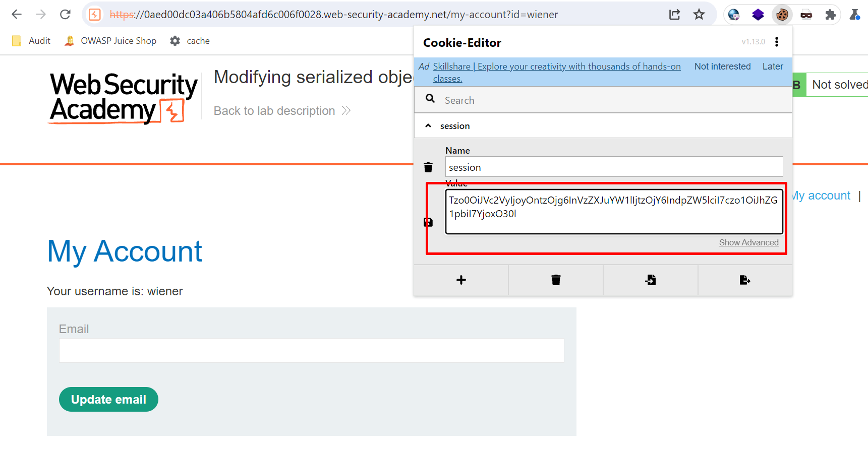Add a new cookie with plus button

(461, 280)
